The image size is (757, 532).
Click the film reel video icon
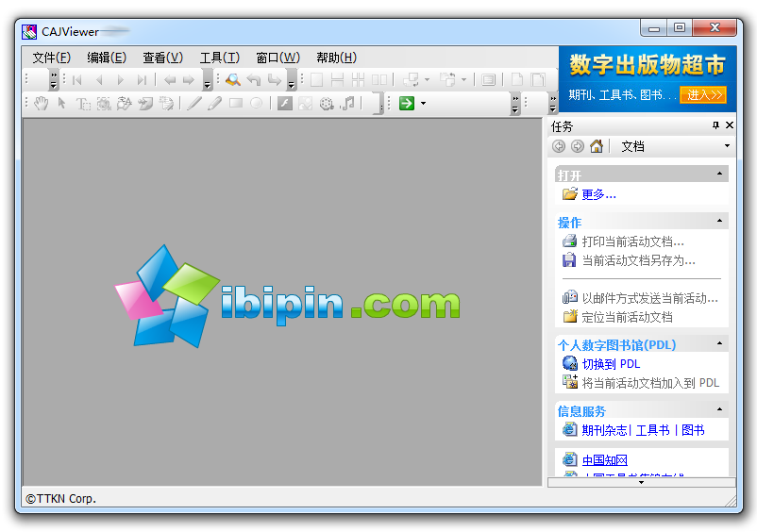(x=327, y=103)
